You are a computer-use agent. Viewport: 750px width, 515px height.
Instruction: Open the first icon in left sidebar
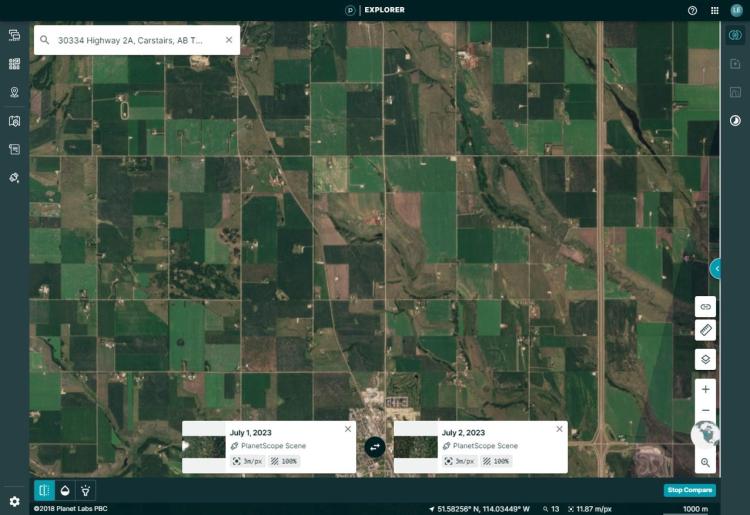(14, 35)
